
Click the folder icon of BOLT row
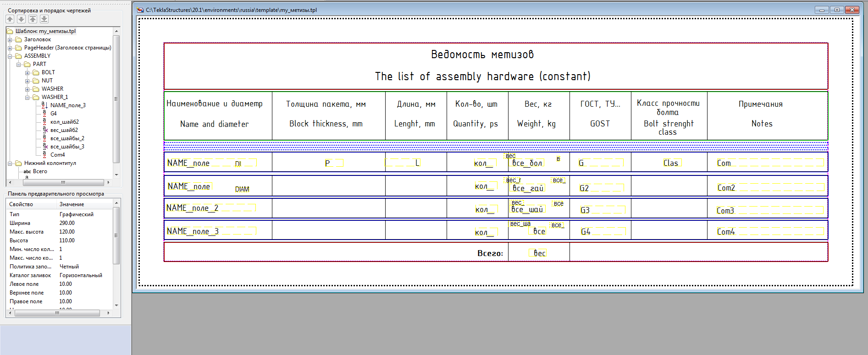(x=36, y=72)
